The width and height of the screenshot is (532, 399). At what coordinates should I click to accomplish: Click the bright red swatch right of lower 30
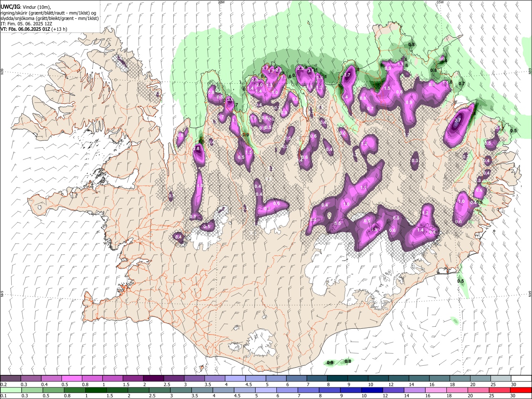tap(520, 390)
